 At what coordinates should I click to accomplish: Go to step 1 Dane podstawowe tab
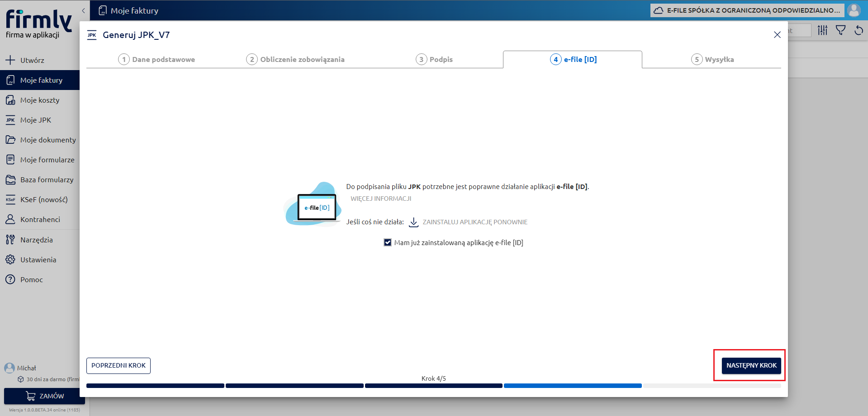[157, 59]
